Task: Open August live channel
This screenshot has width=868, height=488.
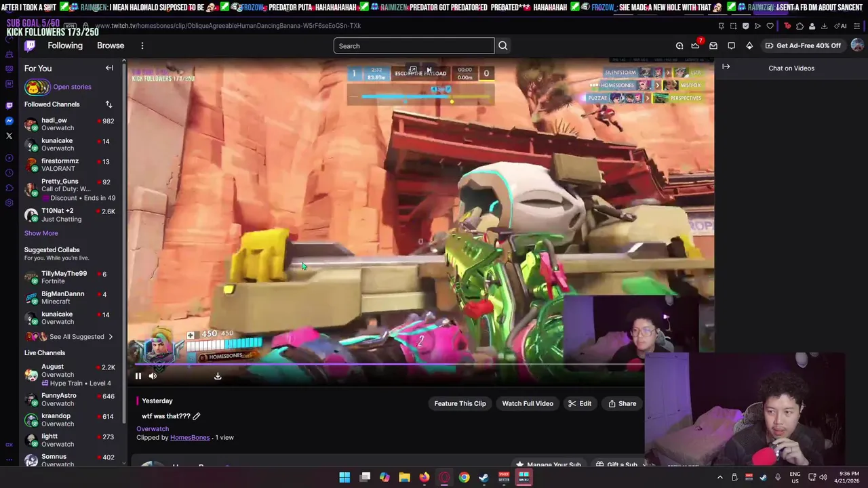Action: tap(70, 375)
